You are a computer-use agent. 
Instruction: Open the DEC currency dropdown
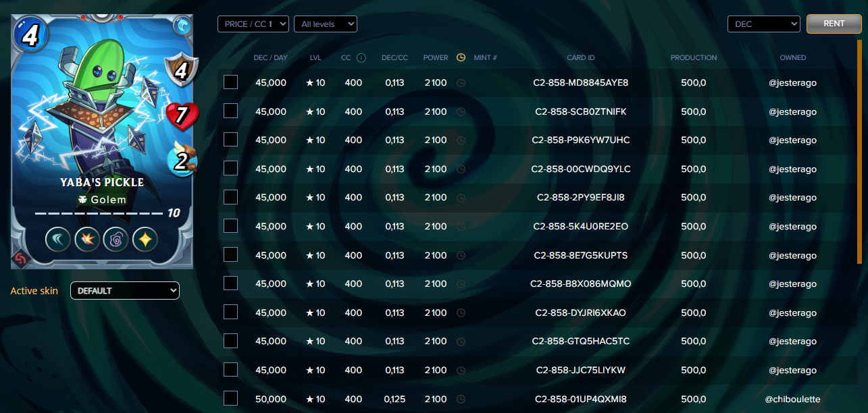point(764,24)
